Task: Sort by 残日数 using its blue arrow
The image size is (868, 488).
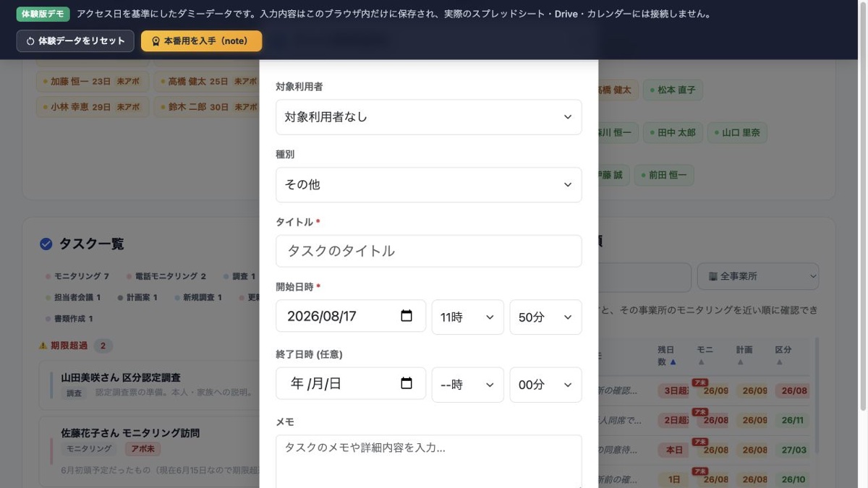Action: point(673,361)
